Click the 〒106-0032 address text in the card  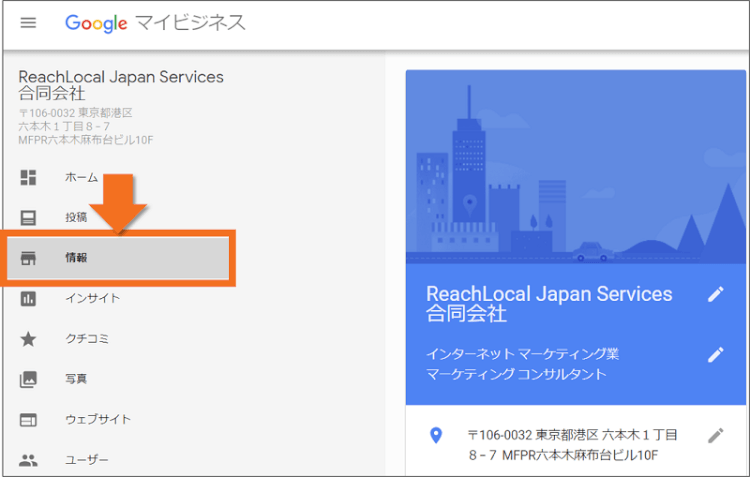point(573,444)
